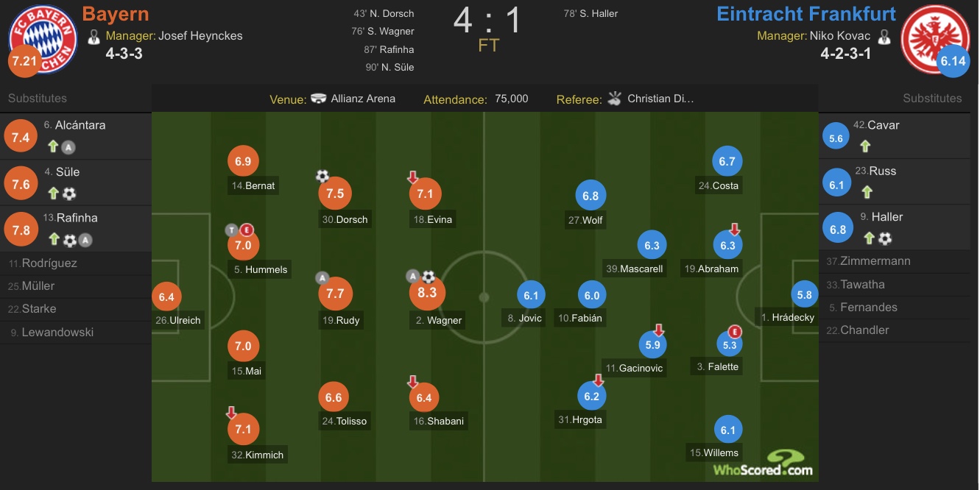Click the red E badge on Falette
Image resolution: width=980 pixels, height=490 pixels.
[x=733, y=331]
